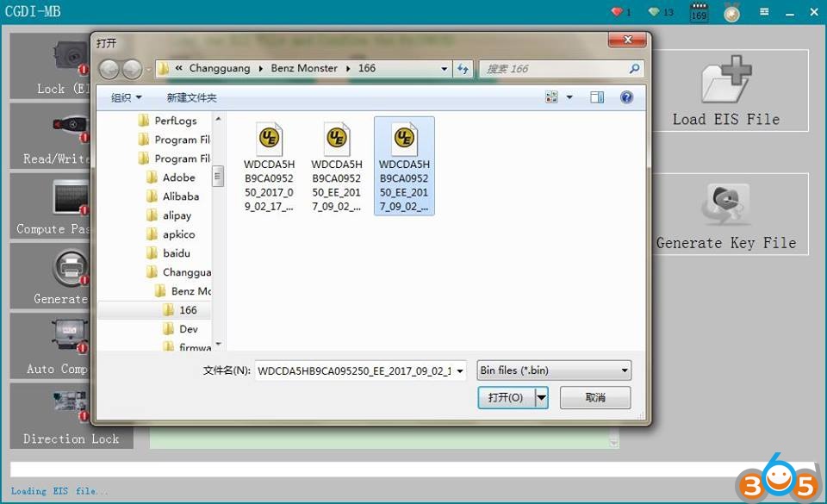Click the Load EIS File icon

[726, 84]
